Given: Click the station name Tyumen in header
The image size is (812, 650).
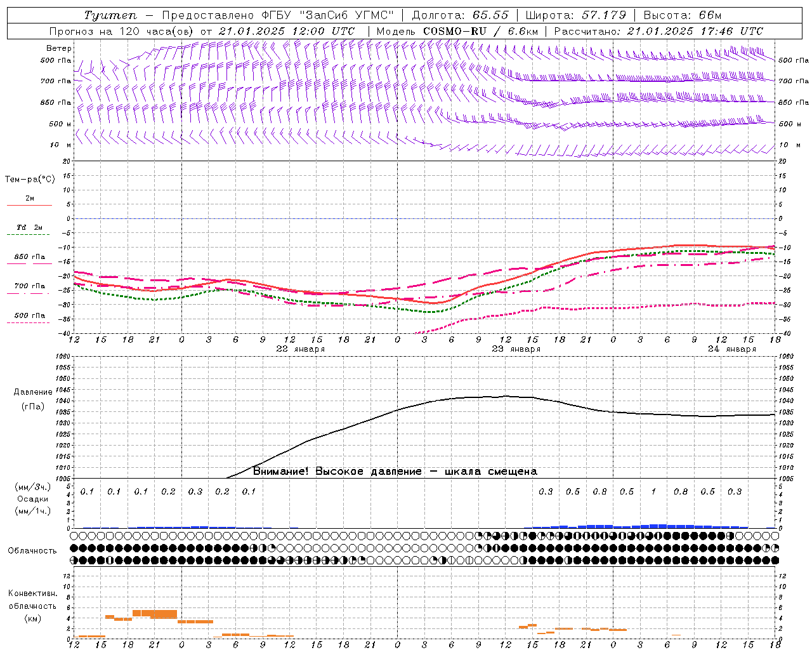Looking at the screenshot, I should click(110, 15).
